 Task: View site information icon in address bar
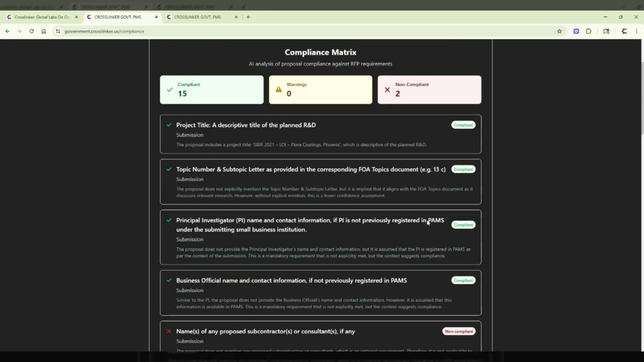point(58,31)
